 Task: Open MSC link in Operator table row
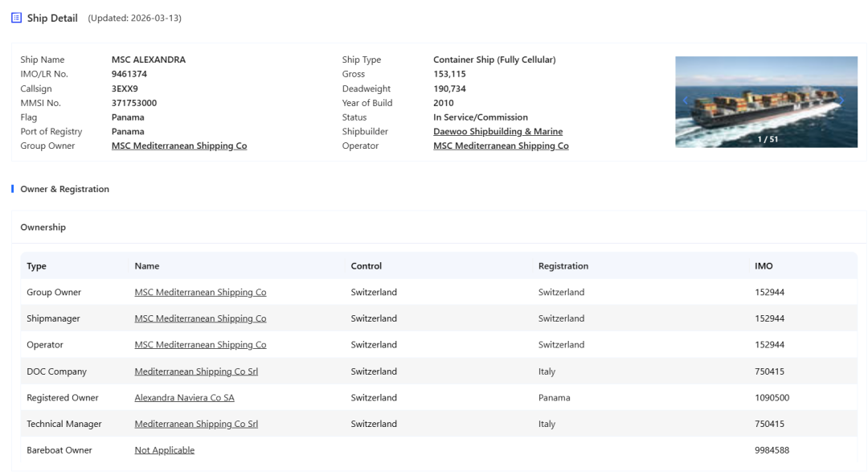coord(200,345)
